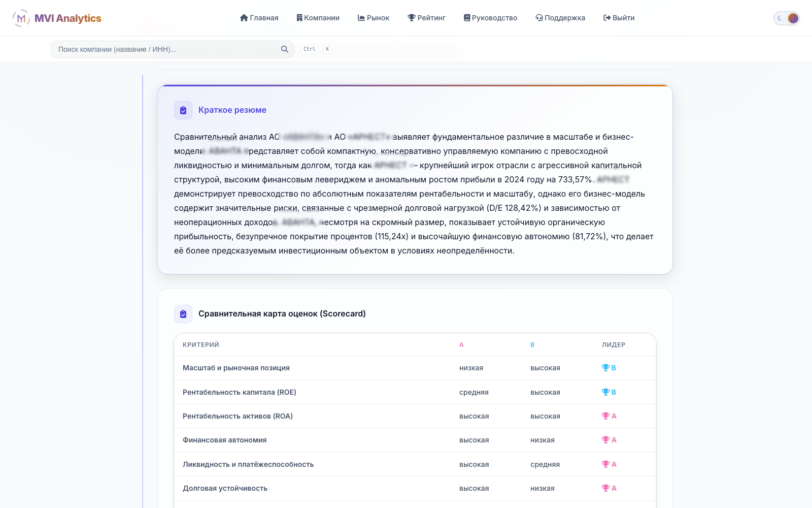Click the Краткое резюме heading
812x508 pixels.
pyautogui.click(x=232, y=110)
